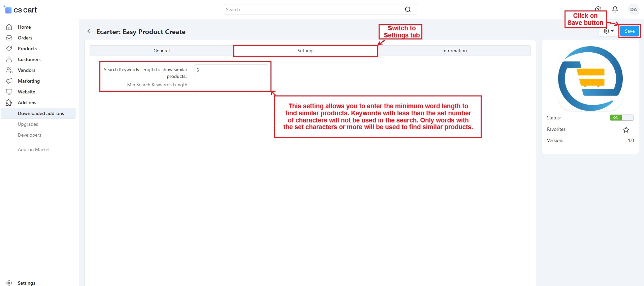644x286 pixels.
Task: Open Settings at the sidebar bottom
Action: [x=26, y=283]
